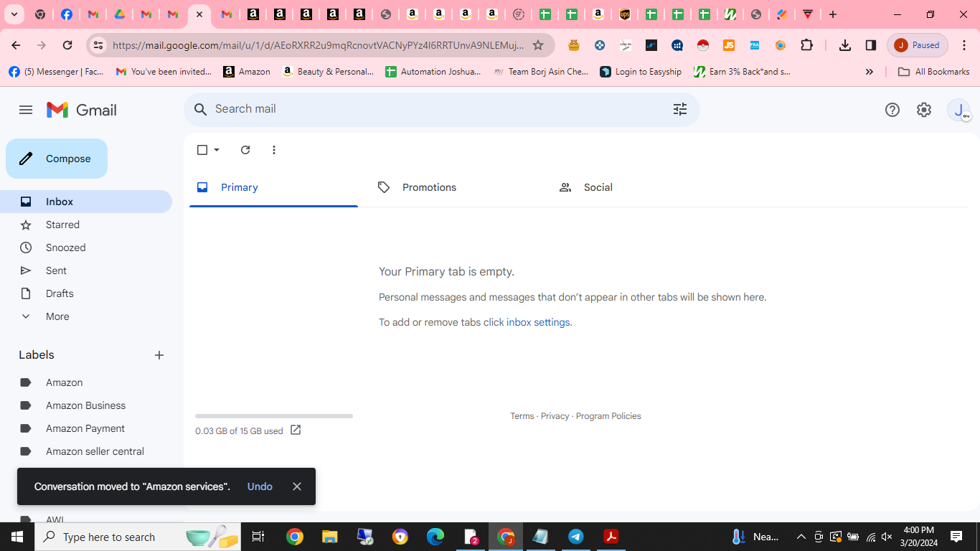Tick the select all checkbox
The height and width of the screenshot is (551, 980).
[x=202, y=150]
